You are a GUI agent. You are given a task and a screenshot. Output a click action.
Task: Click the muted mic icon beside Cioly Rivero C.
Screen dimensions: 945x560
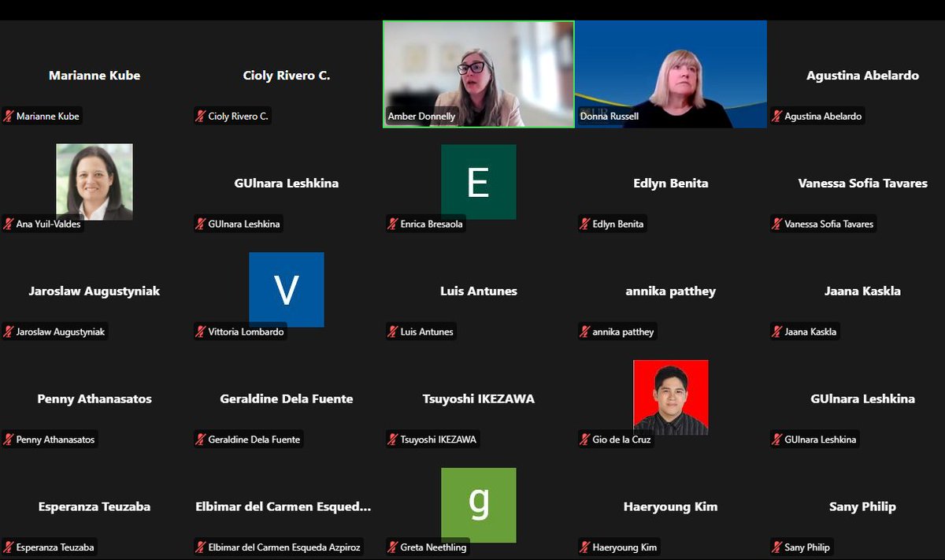pyautogui.click(x=201, y=117)
